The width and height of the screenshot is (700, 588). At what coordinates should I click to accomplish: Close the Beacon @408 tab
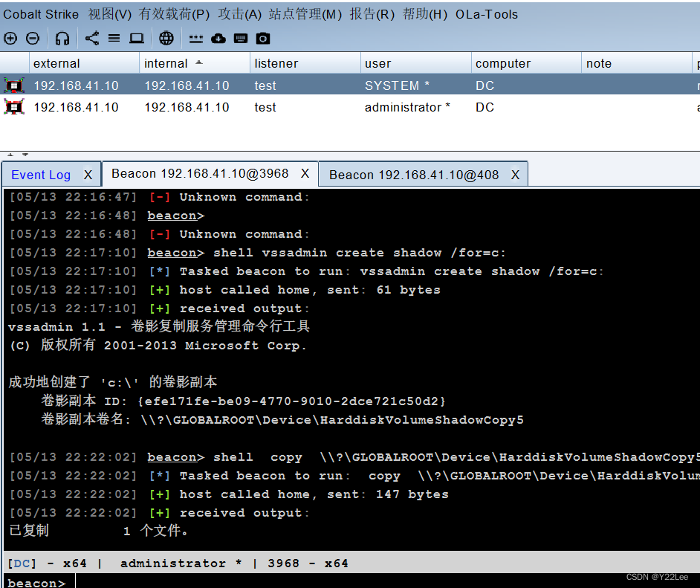pyautogui.click(x=515, y=175)
